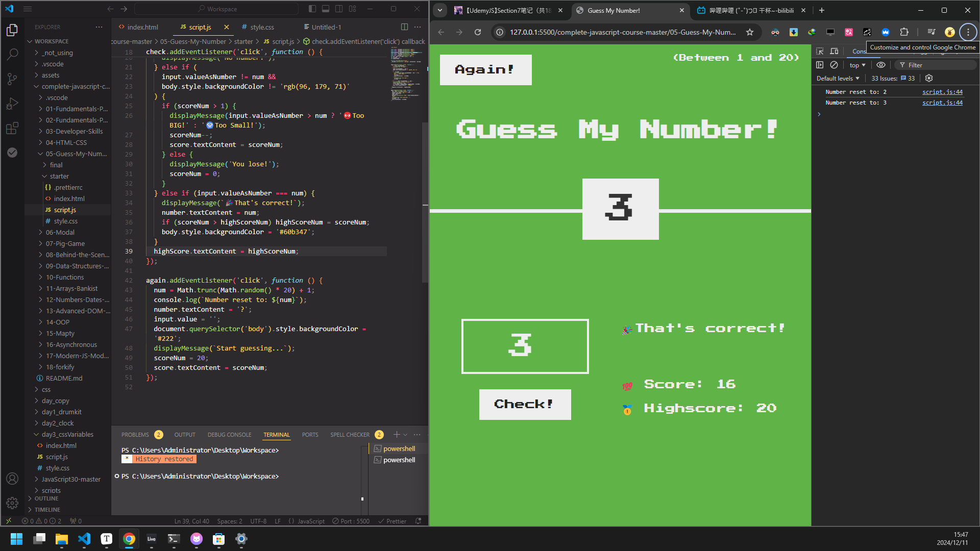This screenshot has height=551, width=980.
Task: Click the inspect element icon in DevTools
Action: [820, 51]
